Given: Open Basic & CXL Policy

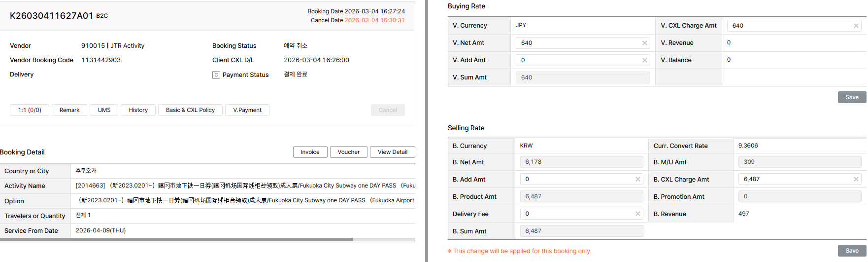Looking at the screenshot, I should [190, 110].
